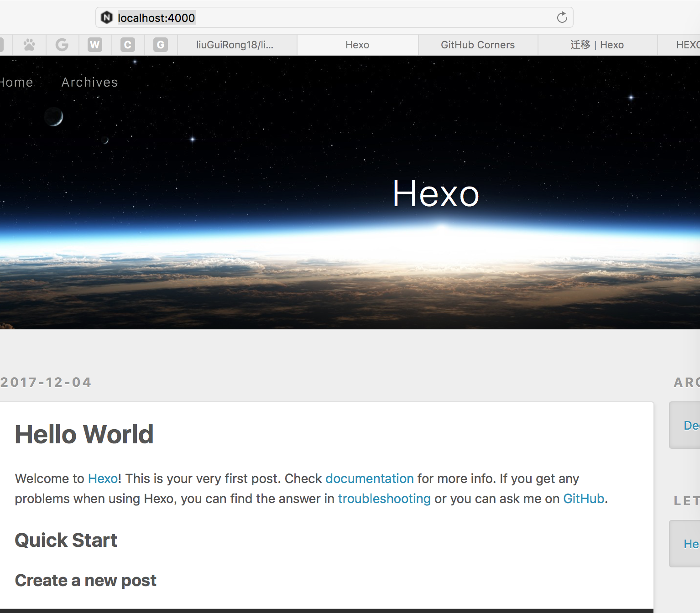The image size is (700, 613).
Task: Click the 2017-12-04 post date
Action: click(x=46, y=382)
